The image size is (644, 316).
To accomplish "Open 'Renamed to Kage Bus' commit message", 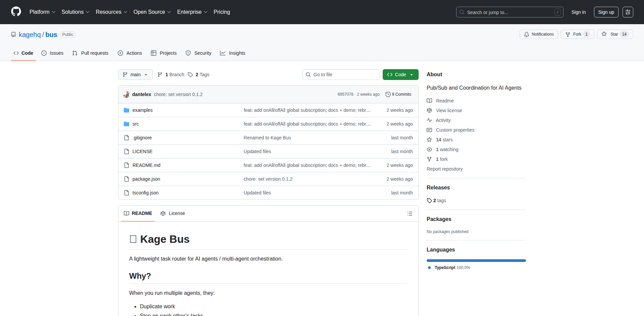I will point(267,138).
